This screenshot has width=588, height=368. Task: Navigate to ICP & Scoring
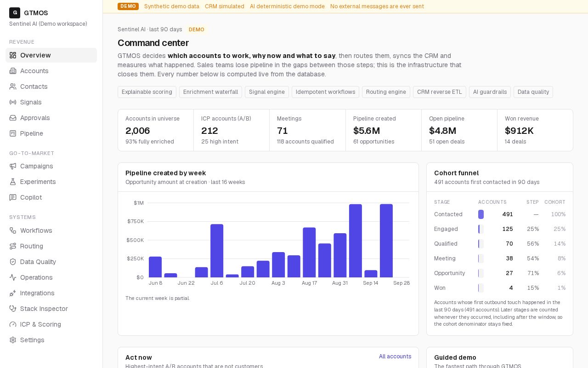tap(51, 324)
